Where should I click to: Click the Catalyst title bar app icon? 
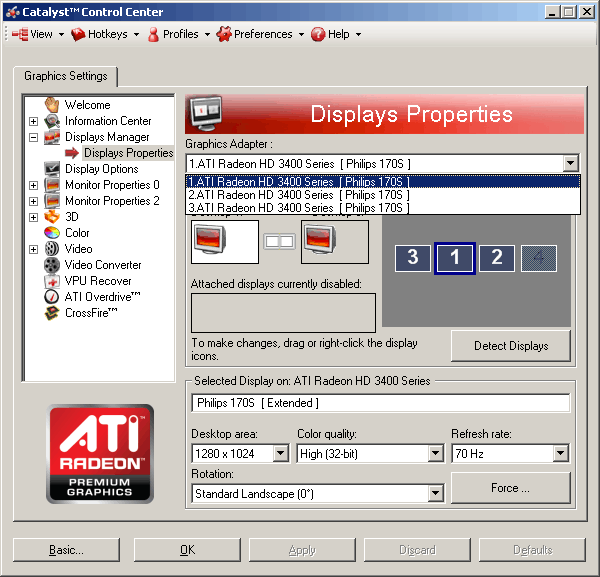pos(13,12)
